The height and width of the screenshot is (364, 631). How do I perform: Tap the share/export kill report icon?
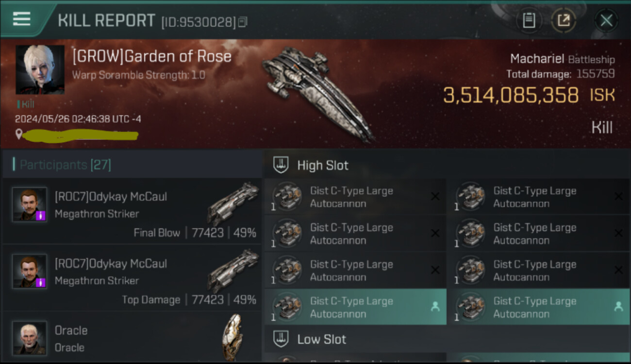click(564, 20)
